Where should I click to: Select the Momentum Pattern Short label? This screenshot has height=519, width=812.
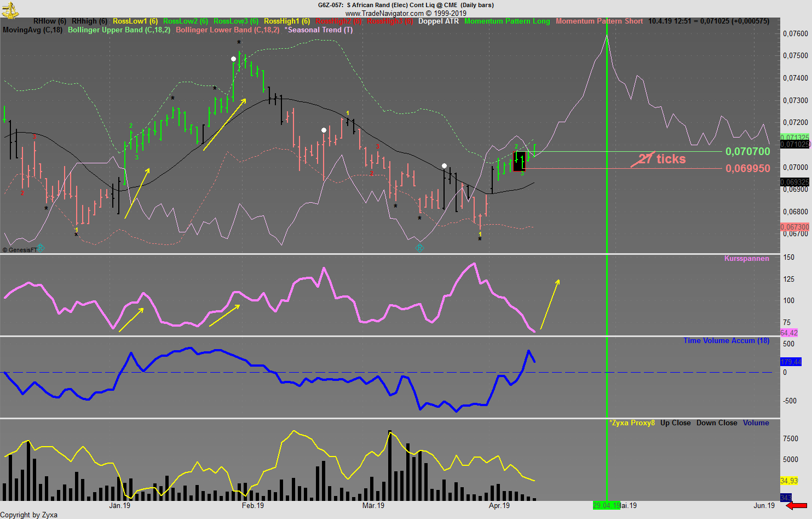click(600, 21)
